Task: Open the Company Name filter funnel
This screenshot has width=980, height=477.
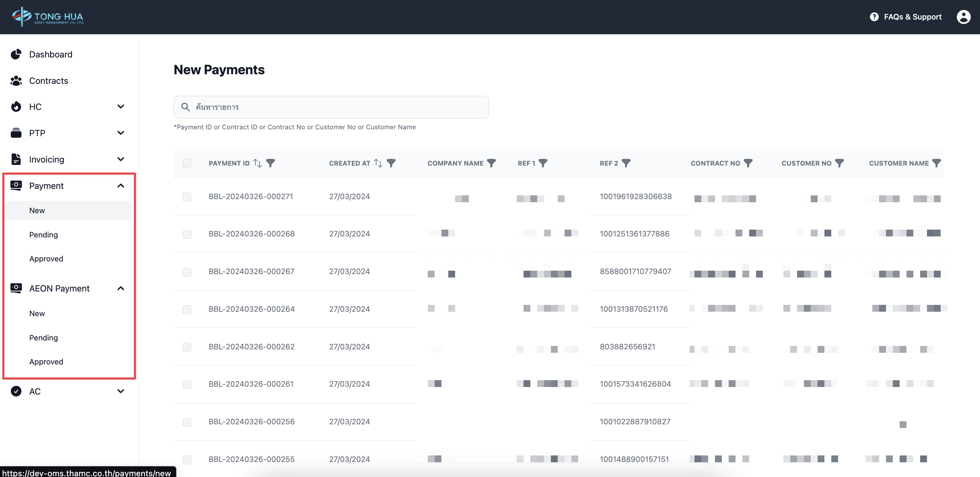Action: click(x=491, y=163)
